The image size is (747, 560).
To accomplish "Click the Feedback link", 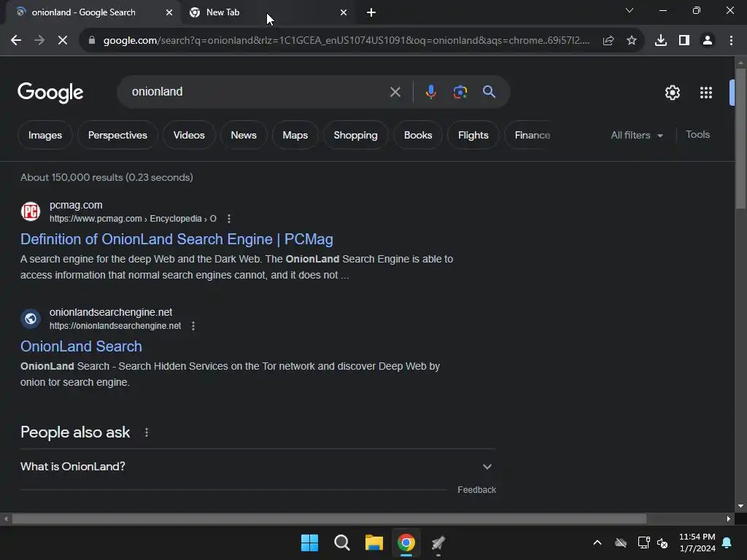I will (x=476, y=490).
